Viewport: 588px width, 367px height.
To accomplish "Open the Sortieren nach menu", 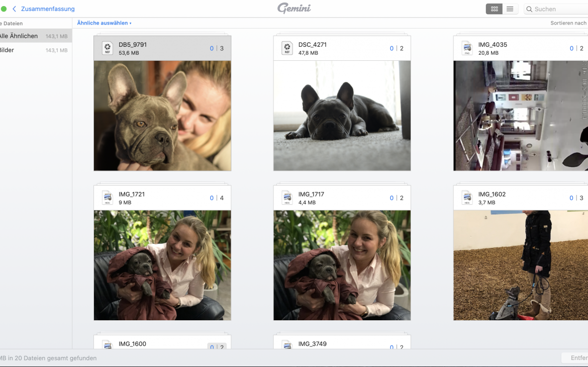I will click(568, 23).
